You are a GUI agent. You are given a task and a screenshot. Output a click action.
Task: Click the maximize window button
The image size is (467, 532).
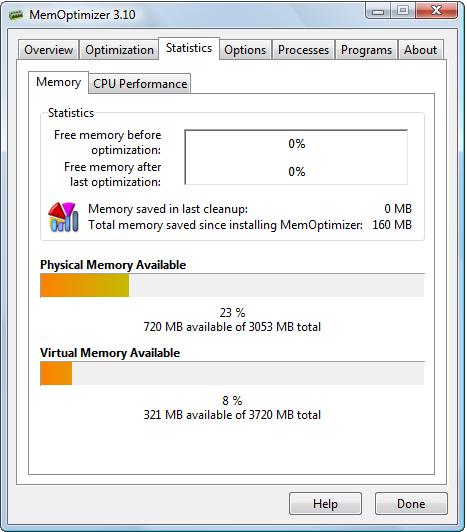tap(403, 11)
